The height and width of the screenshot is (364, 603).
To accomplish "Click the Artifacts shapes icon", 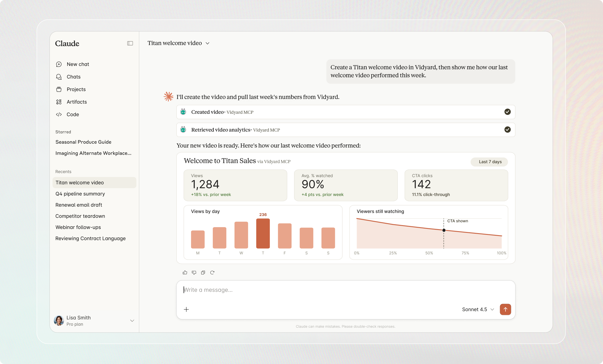I will pyautogui.click(x=59, y=102).
